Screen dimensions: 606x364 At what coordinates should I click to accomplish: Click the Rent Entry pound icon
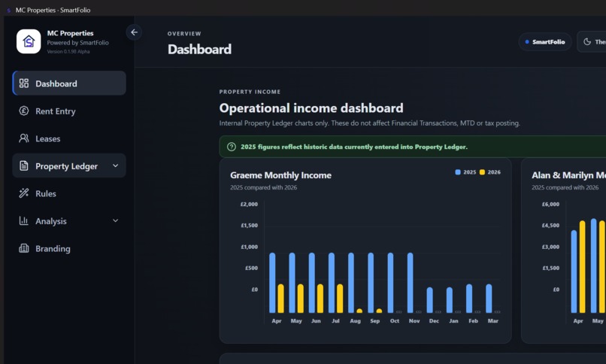pyautogui.click(x=24, y=111)
